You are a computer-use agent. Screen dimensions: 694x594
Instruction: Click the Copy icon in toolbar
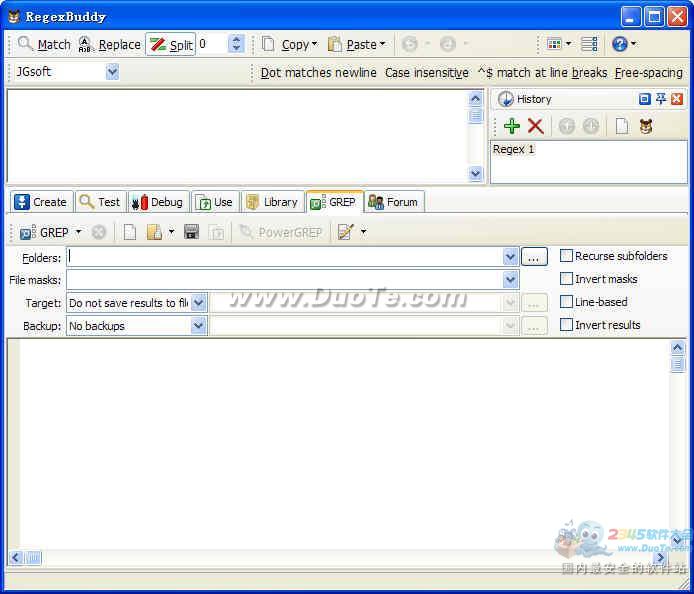[x=268, y=44]
